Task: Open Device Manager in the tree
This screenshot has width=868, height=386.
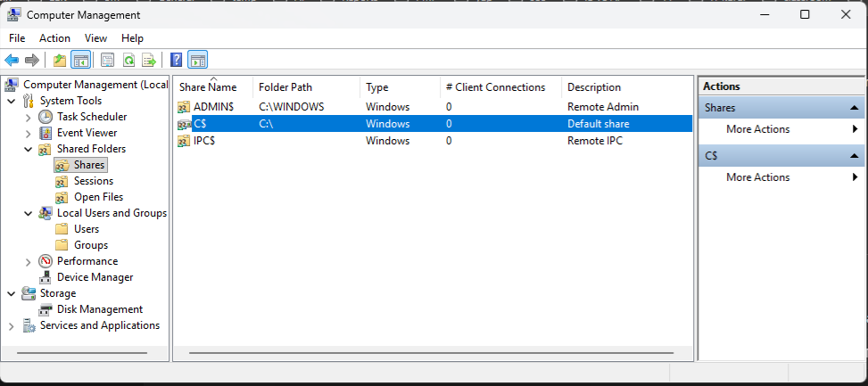Action: point(95,277)
